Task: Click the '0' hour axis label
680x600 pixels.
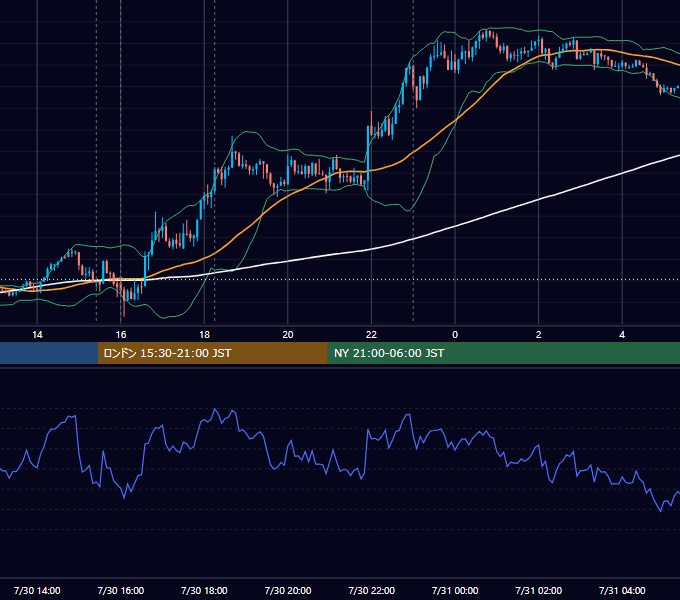Action: click(x=455, y=335)
